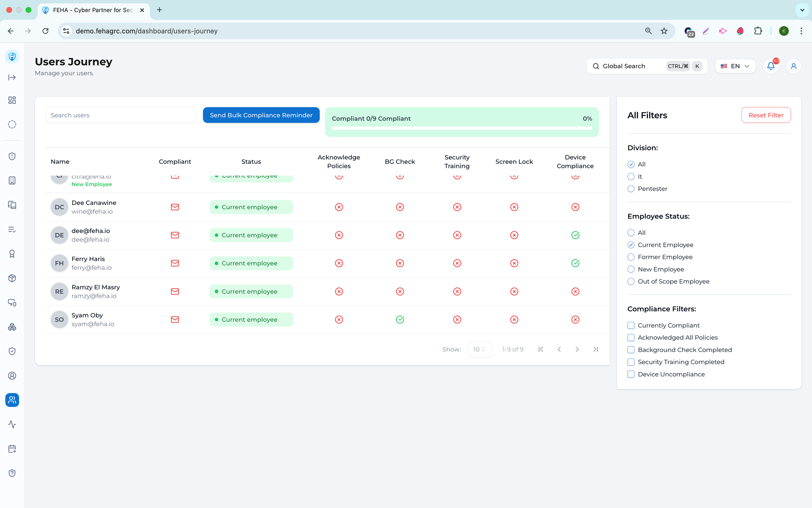Click the expand sidebar arrow icon
The height and width of the screenshot is (508, 812).
pos(12,78)
